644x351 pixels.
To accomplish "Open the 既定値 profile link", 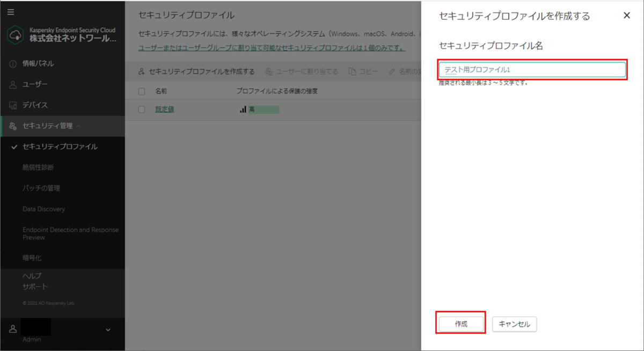I will 164,109.
